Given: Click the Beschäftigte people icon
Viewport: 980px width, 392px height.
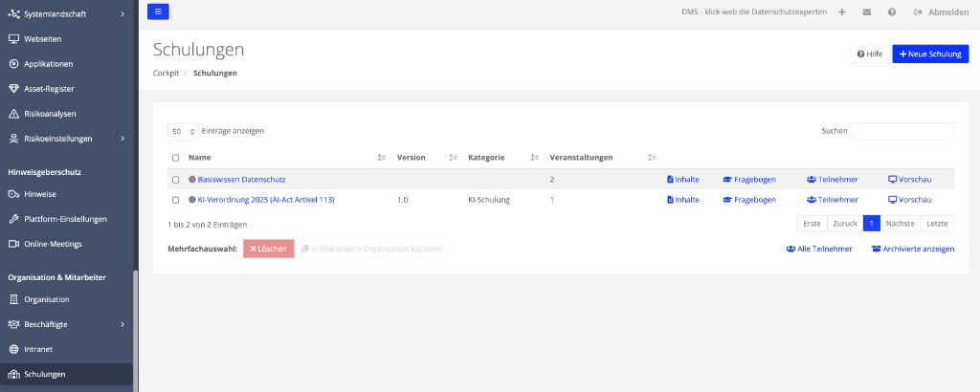Looking at the screenshot, I should click(x=13, y=324).
